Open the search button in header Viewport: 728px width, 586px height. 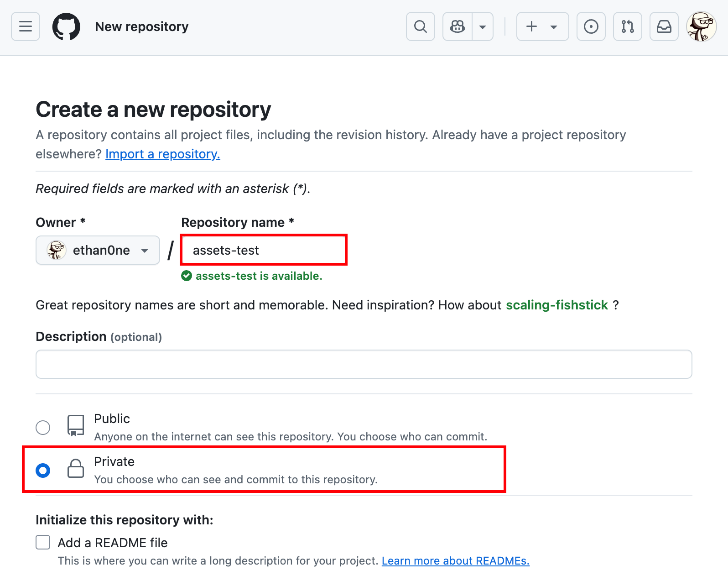(421, 26)
